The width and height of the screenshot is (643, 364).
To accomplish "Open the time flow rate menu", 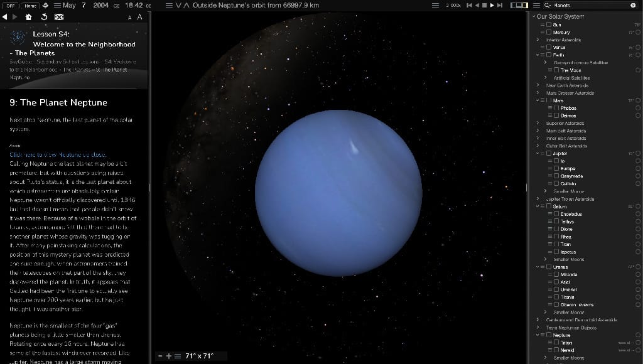I will tap(436, 5).
